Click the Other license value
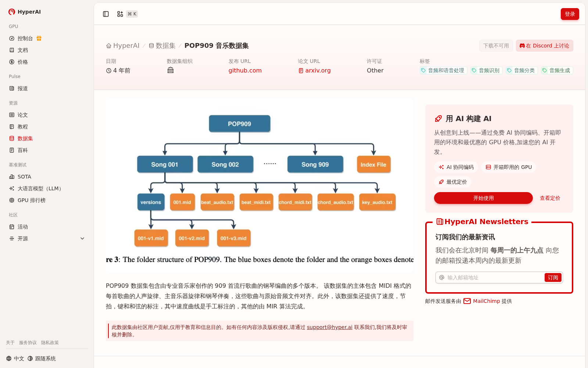This screenshot has width=588, height=368. 375,70
